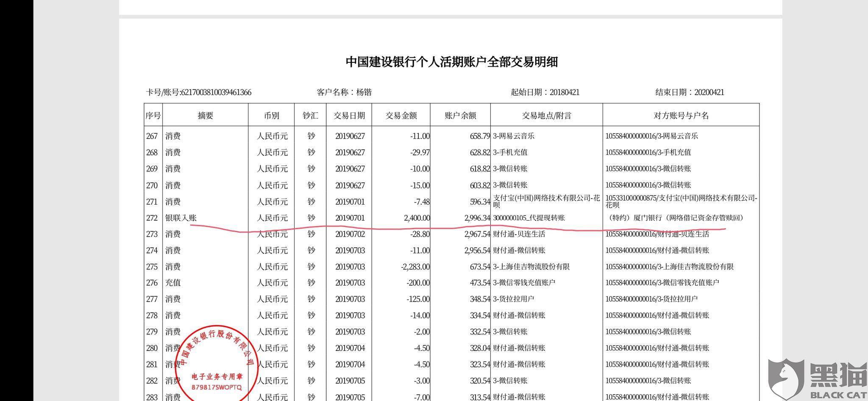This screenshot has width=868, height=401.
Task: Click the amount -2,283.00
Action: coord(415,267)
